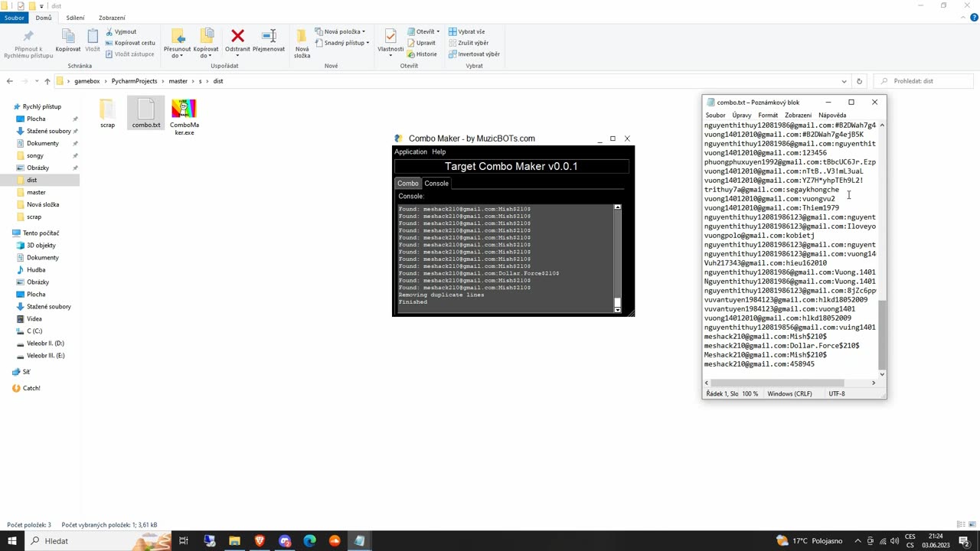Open Stažené soubory in Quick Access

pyautogui.click(x=48, y=131)
